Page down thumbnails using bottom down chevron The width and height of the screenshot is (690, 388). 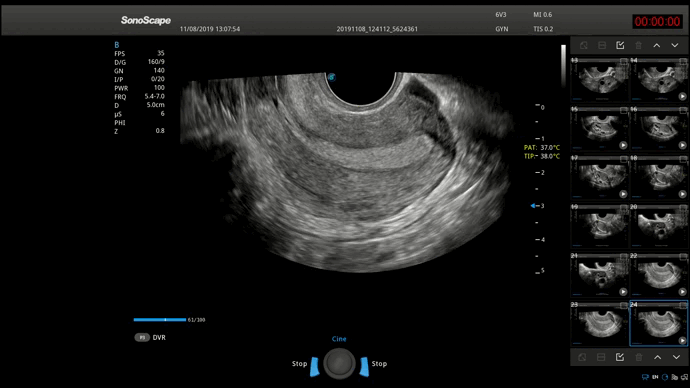(x=676, y=357)
